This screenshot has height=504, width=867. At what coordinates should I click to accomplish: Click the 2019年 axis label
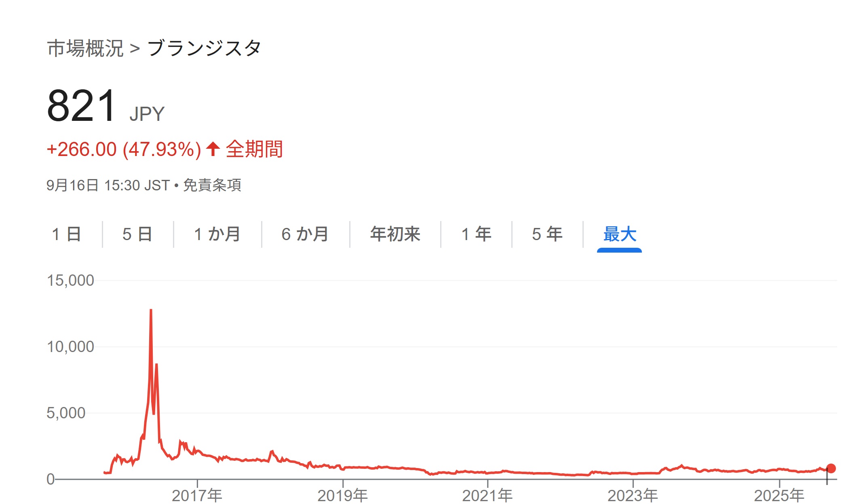[343, 496]
